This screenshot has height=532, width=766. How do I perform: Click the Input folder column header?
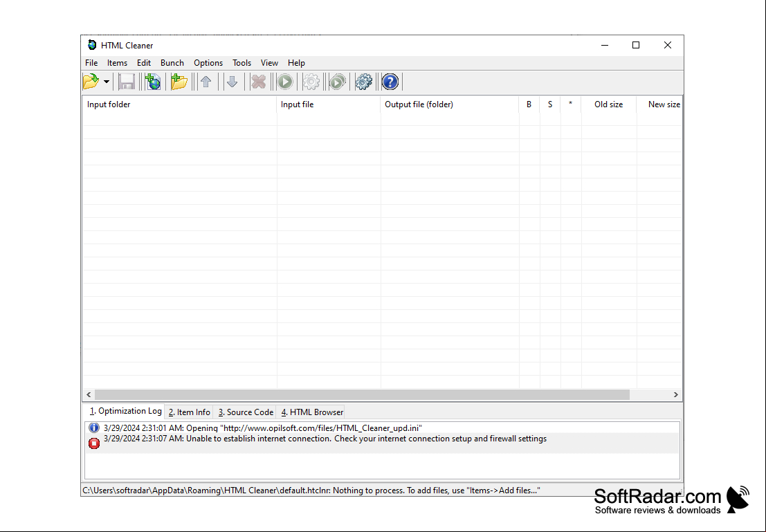[179, 104]
